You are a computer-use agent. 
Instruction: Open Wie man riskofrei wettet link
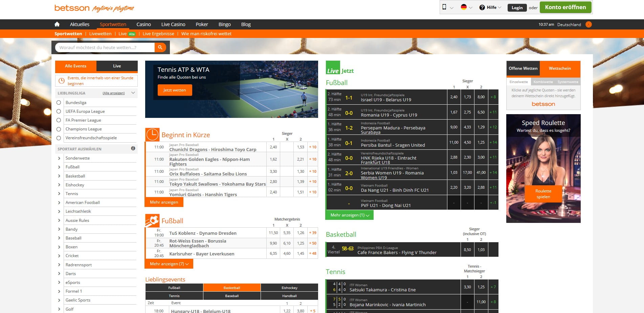[206, 34]
